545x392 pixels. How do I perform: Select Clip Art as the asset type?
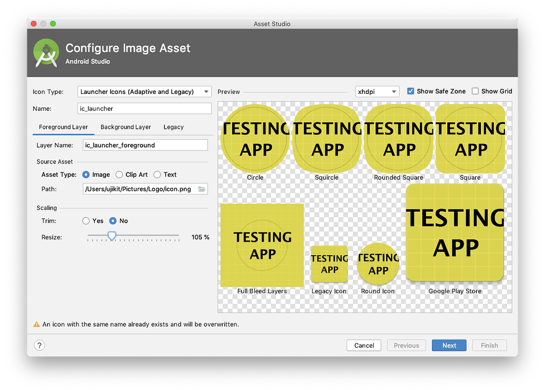[119, 174]
